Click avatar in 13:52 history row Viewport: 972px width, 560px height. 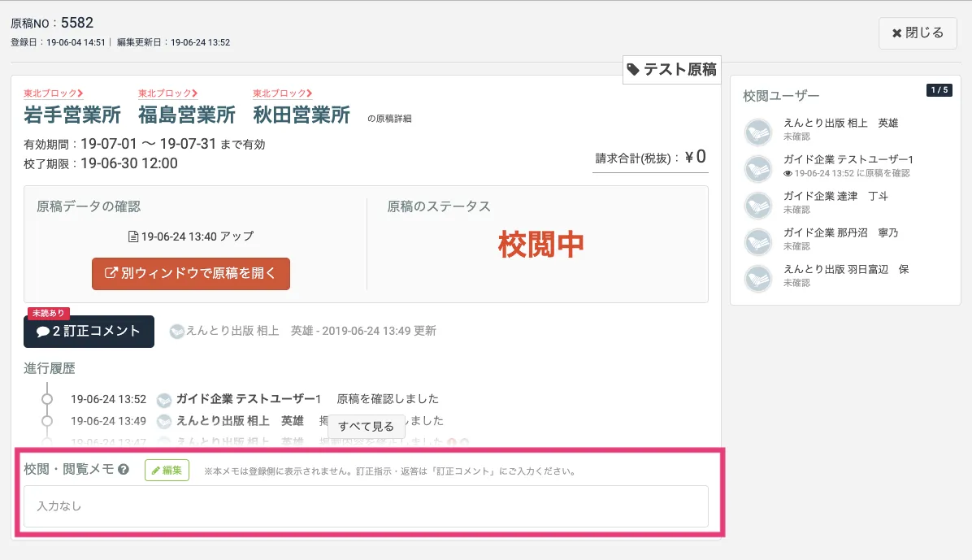point(163,399)
